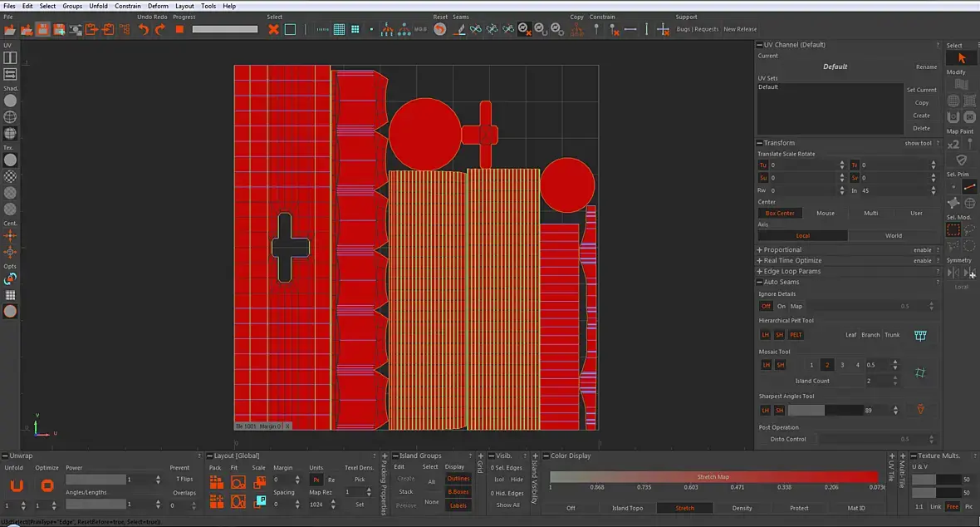
Task: Click the Redo arrow icon
Action: (160, 29)
